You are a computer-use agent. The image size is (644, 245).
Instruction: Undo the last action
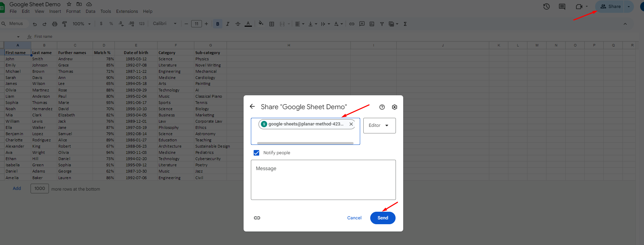point(35,24)
